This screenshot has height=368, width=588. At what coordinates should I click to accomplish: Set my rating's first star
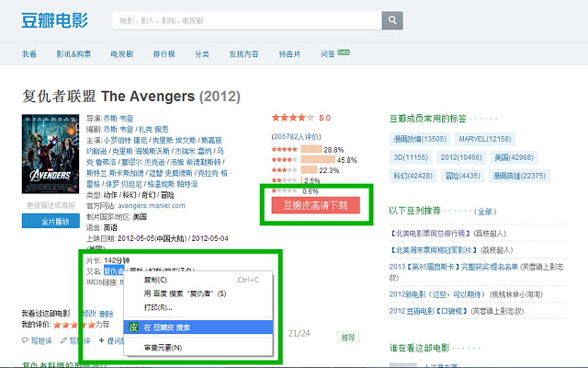[x=57, y=325]
